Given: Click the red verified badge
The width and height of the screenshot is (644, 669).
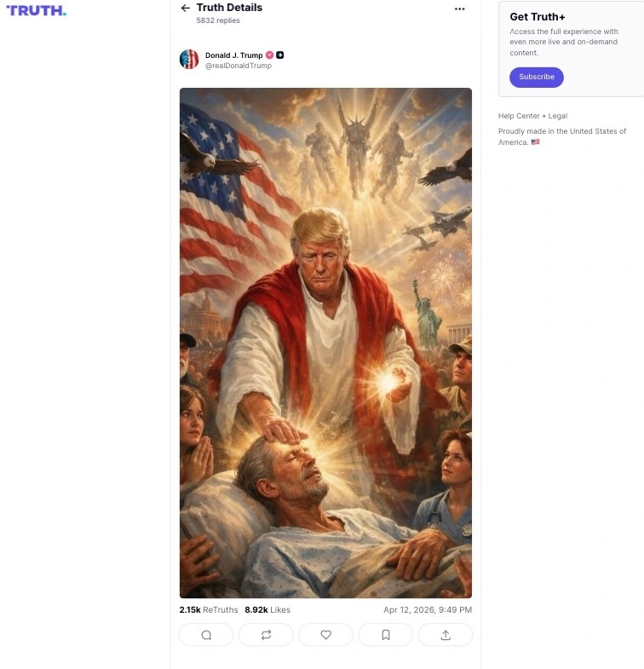Looking at the screenshot, I should point(269,55).
